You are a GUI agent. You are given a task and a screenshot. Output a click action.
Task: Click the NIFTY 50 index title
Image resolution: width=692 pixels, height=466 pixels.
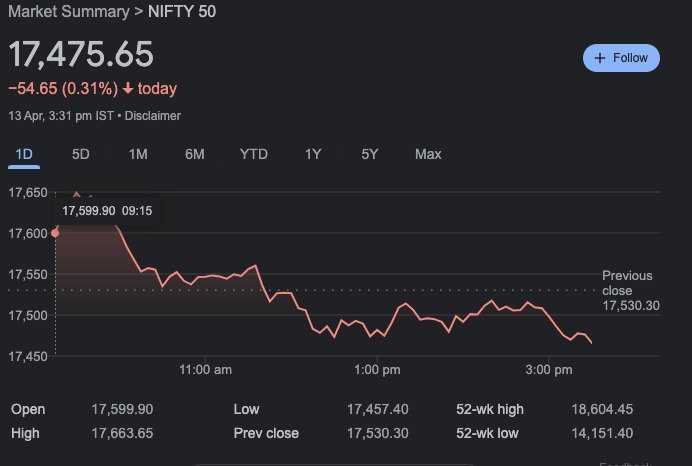click(x=183, y=12)
